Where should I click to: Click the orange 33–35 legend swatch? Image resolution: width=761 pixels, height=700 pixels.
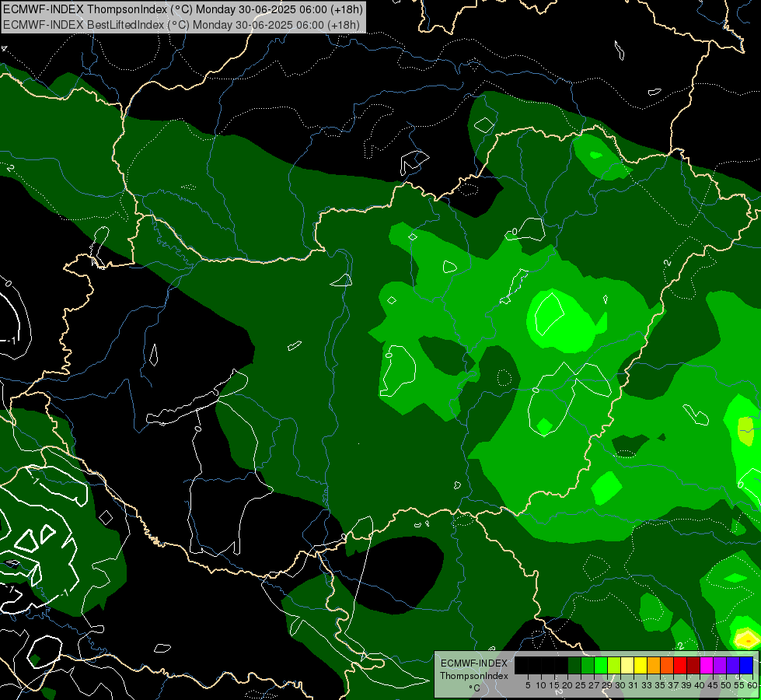[x=654, y=665]
